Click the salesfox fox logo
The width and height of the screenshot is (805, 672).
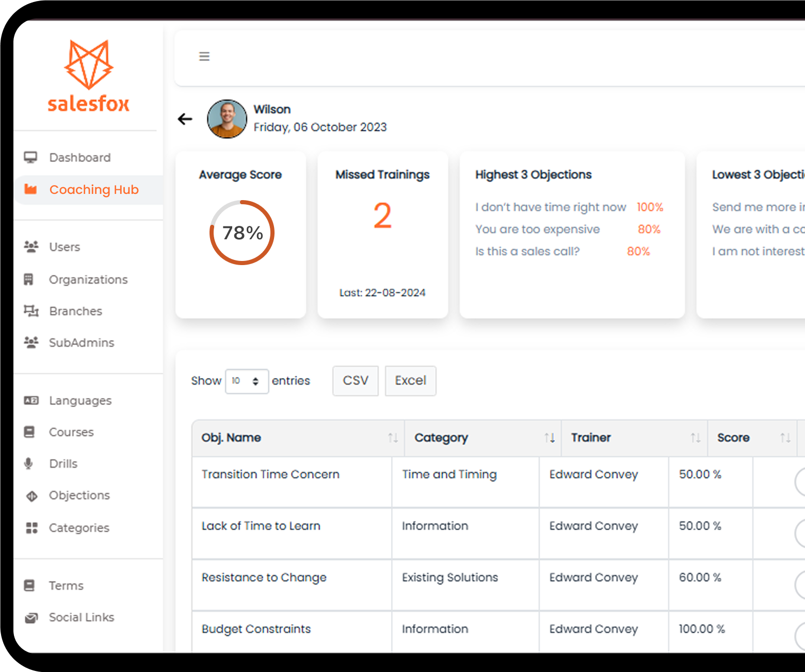pyautogui.click(x=88, y=76)
